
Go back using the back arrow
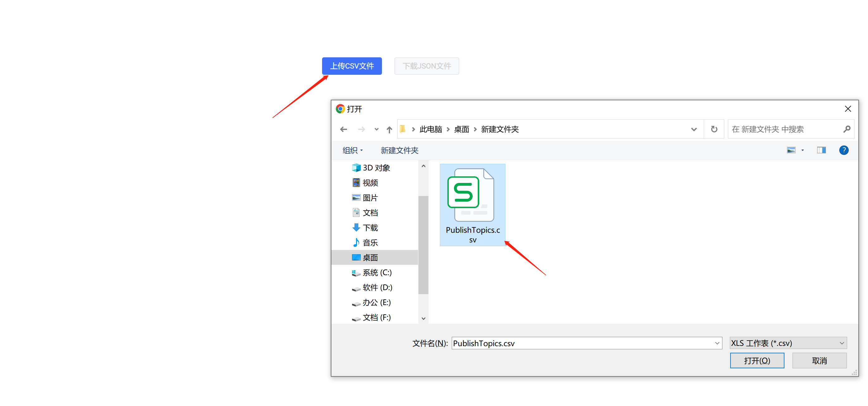[343, 129]
